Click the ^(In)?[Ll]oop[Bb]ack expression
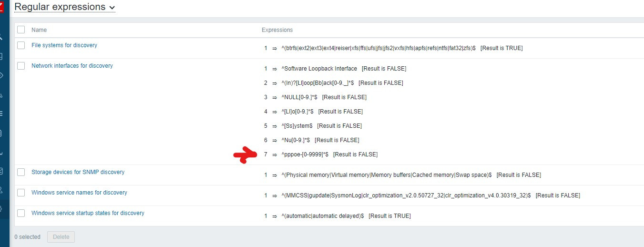 (318, 83)
